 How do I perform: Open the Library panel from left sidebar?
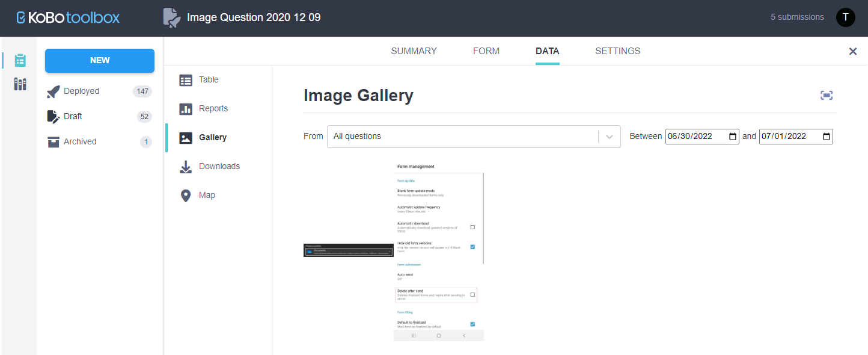tap(20, 84)
